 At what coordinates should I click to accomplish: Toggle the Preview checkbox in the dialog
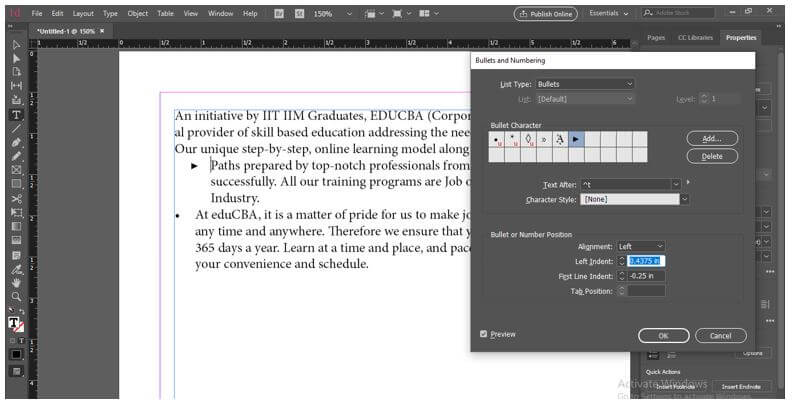[x=483, y=334]
